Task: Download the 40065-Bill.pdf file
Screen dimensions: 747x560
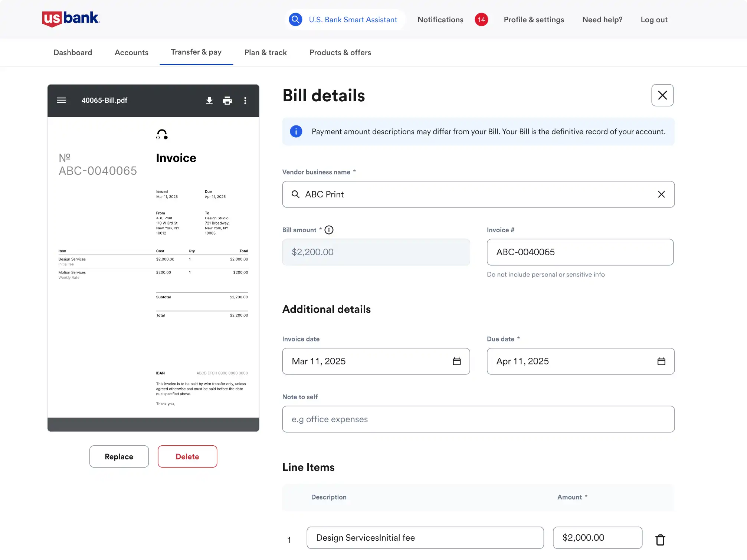Action: point(209,101)
